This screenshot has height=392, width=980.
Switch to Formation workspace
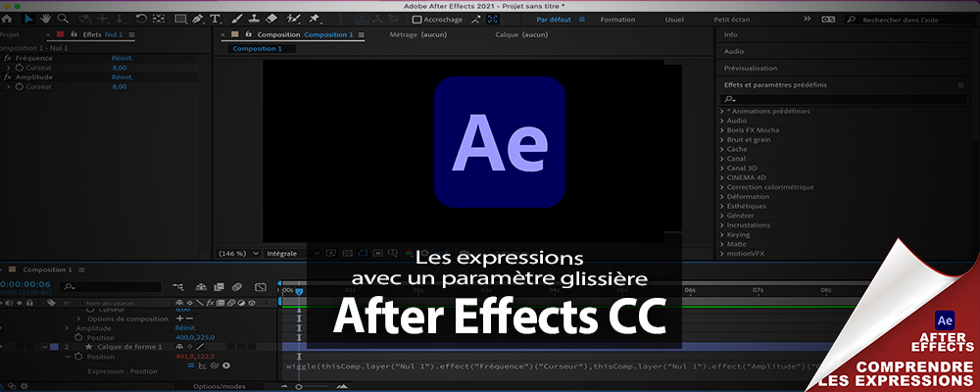click(617, 20)
